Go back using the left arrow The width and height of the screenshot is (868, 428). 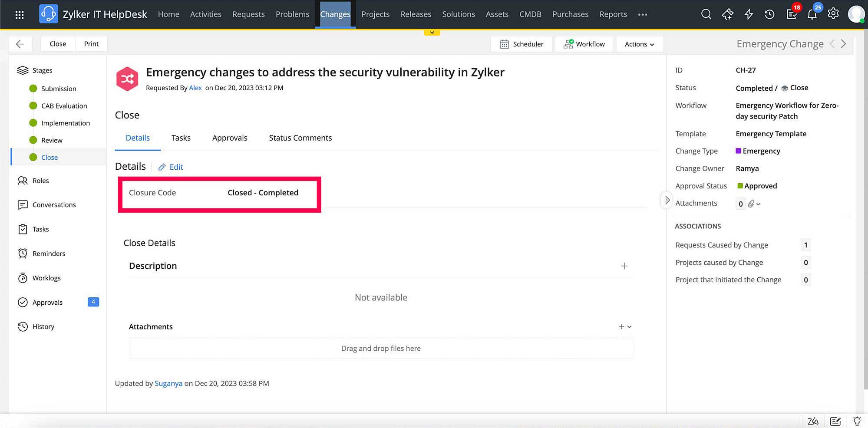(20, 44)
